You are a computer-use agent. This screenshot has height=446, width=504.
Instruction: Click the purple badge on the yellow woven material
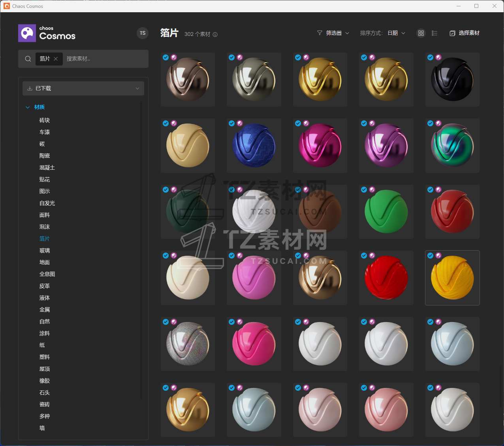[x=438, y=255]
